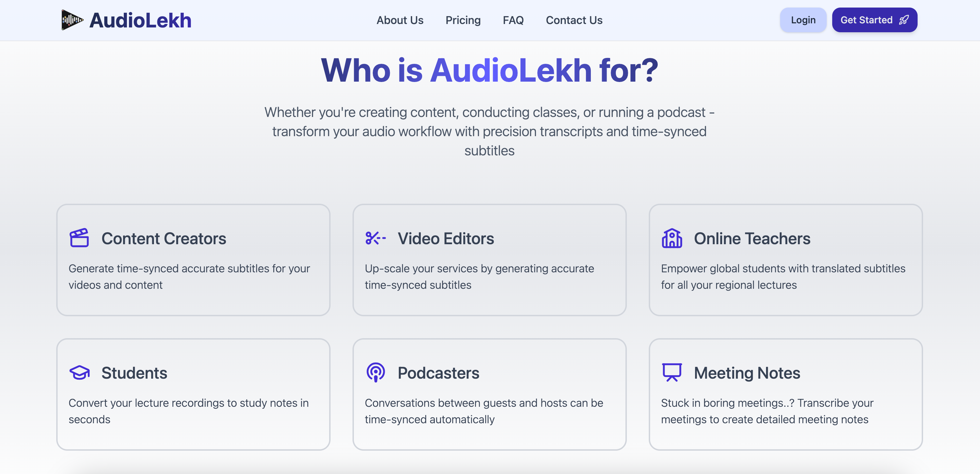Click the school building icon for Online Teachers

point(671,238)
